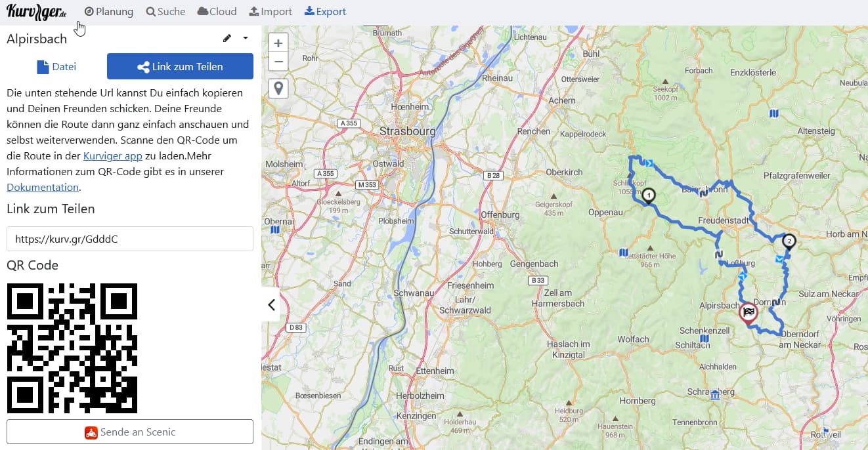The width and height of the screenshot is (868, 450).
Task: Click the "Link zum Teilen" section heading
Action: click(x=51, y=209)
